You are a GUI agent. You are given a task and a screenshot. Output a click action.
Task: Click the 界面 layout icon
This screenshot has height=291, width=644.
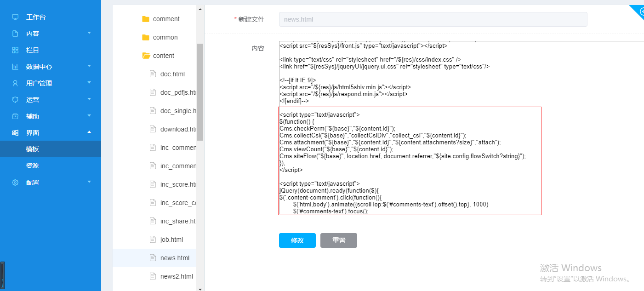click(x=15, y=133)
